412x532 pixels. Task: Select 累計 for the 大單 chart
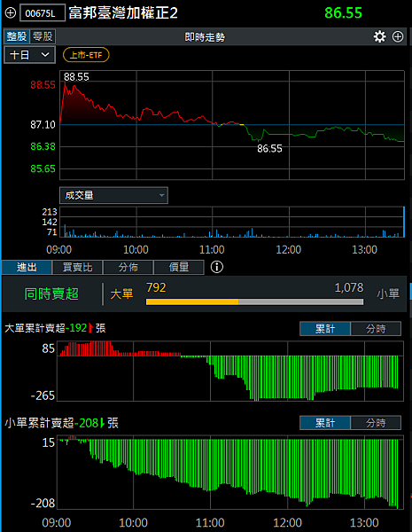(x=325, y=329)
